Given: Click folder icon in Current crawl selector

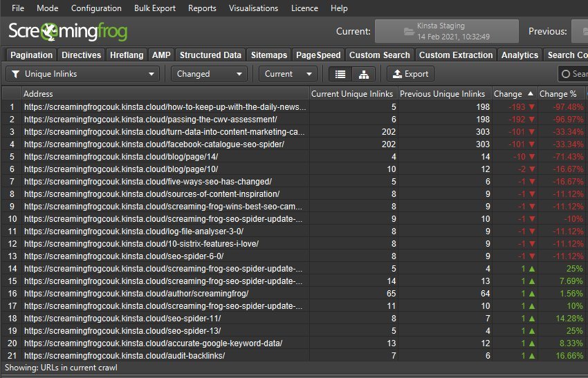Looking at the screenshot, I should tap(408, 31).
